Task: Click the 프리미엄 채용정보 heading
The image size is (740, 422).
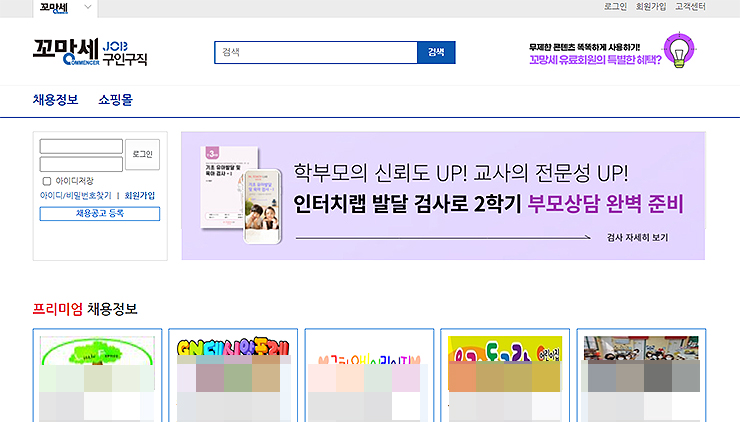Action: [85, 309]
